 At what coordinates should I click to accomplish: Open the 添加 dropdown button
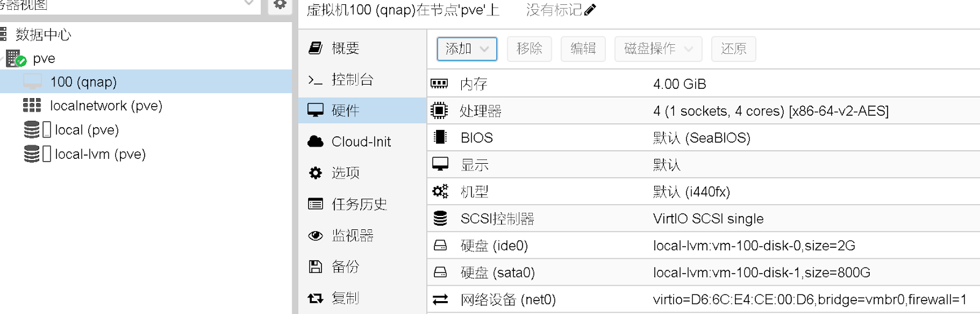pos(467,49)
